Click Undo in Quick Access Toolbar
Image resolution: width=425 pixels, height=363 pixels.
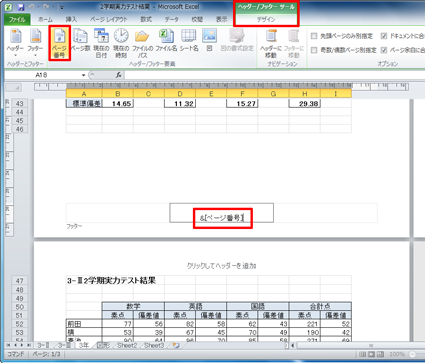click(x=31, y=7)
